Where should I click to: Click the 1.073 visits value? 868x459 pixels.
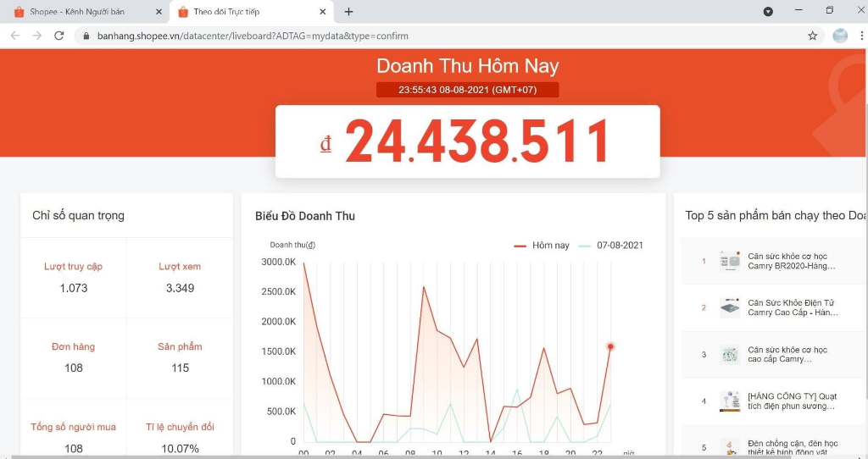[74, 288]
